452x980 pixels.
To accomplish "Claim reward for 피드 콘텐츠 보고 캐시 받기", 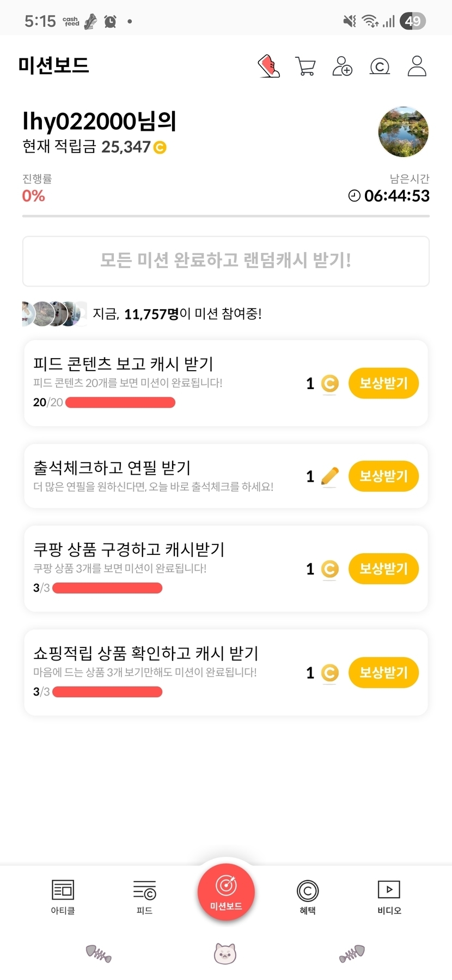I will [x=383, y=383].
